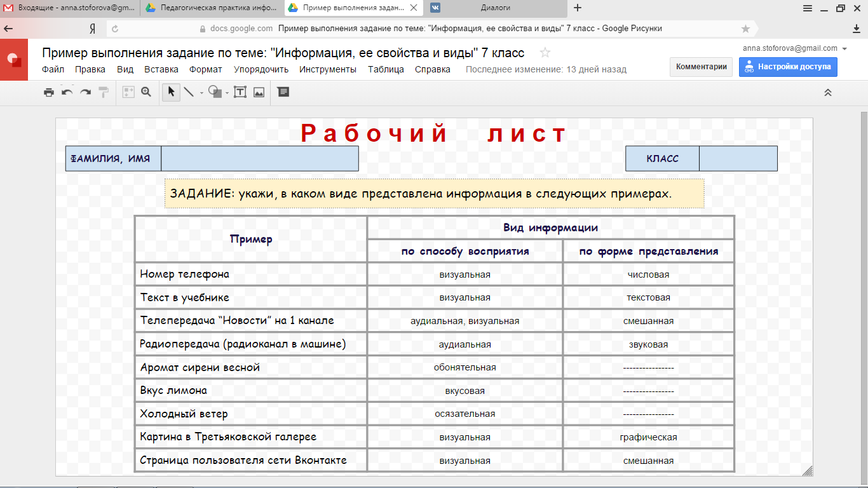
Task: Open the Таблица menu
Action: coord(386,69)
